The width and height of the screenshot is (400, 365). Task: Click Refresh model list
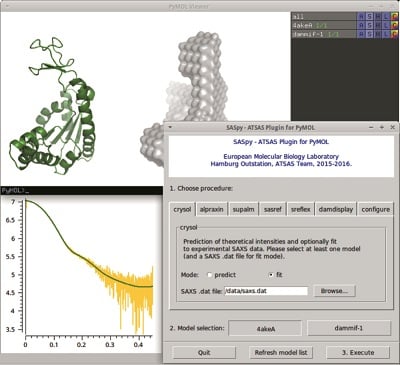pyautogui.click(x=281, y=353)
